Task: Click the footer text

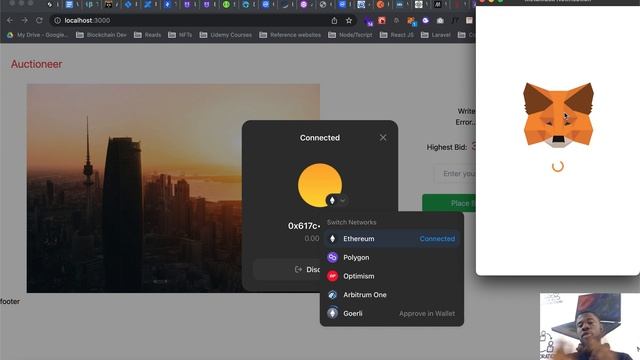Action: 10,301
